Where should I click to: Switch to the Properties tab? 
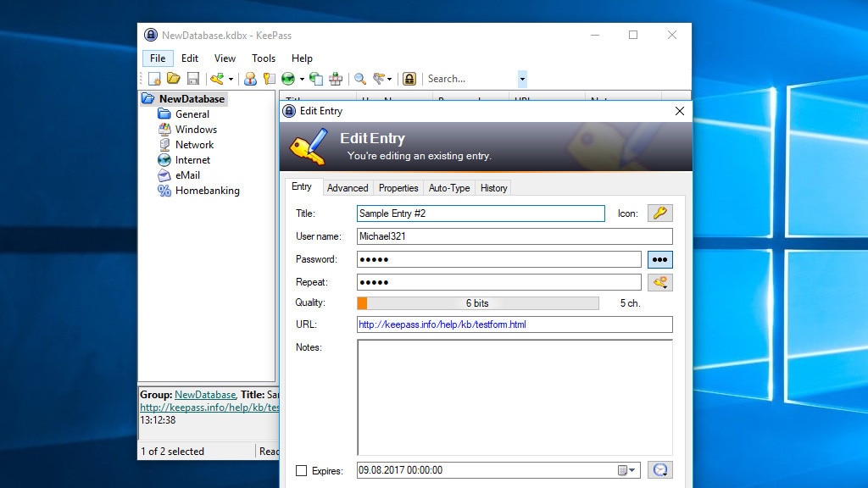click(x=398, y=188)
